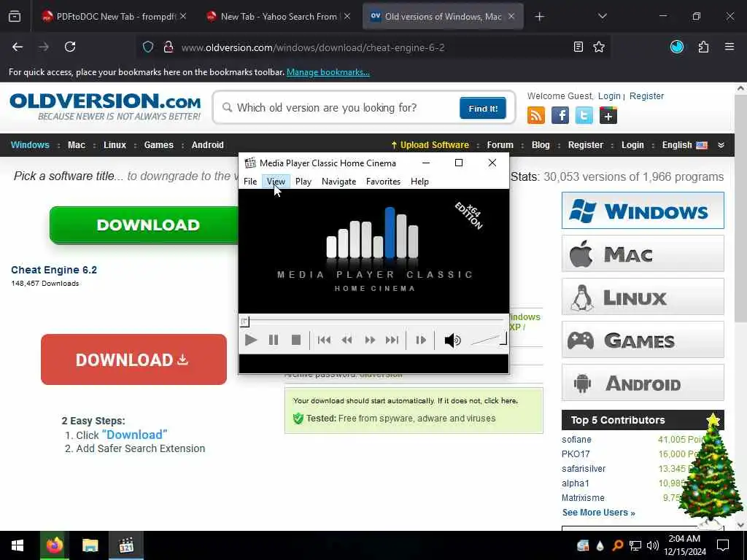The image size is (747, 560).
Task: Click the Google Plus icon
Action: point(608,115)
